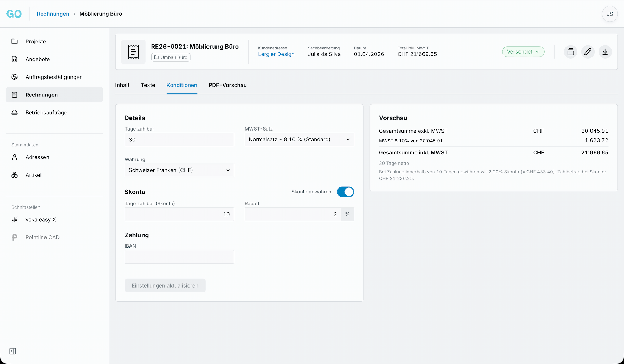This screenshot has height=364, width=624.
Task: Click the Auftragsbestätigungen handshake icon
Action: (x=15, y=77)
